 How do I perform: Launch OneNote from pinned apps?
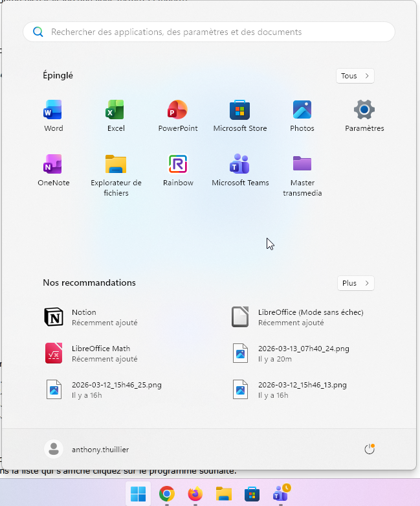(53, 170)
